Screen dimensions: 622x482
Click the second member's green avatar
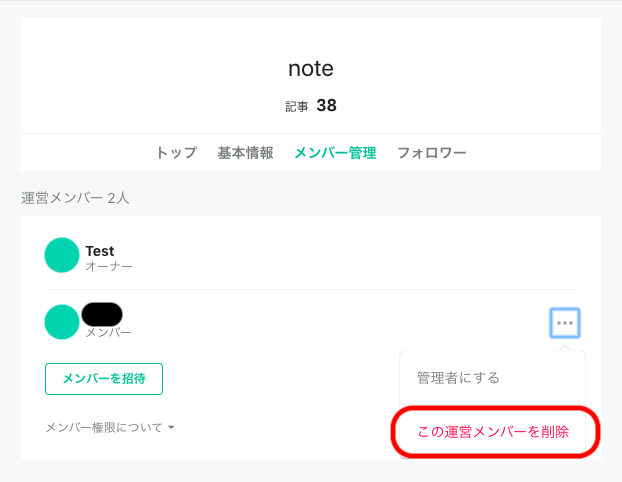coord(62,322)
